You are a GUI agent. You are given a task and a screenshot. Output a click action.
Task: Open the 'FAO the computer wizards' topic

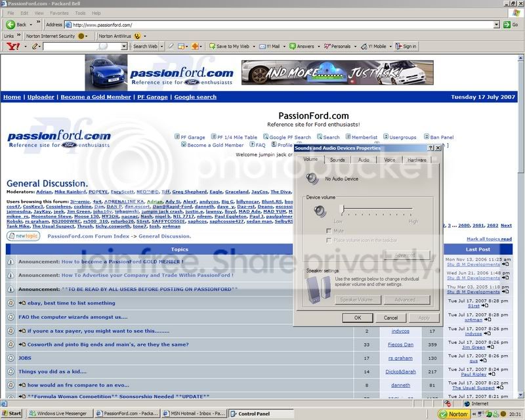click(73, 317)
